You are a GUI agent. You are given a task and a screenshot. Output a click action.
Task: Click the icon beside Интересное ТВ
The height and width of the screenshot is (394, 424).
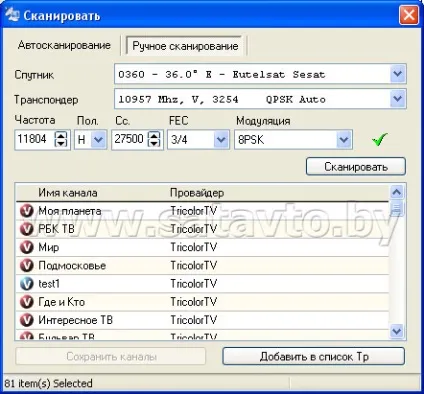pos(27,320)
